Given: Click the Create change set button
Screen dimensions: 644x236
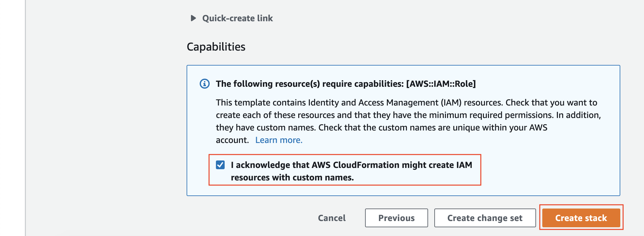Looking at the screenshot, I should (x=485, y=218).
